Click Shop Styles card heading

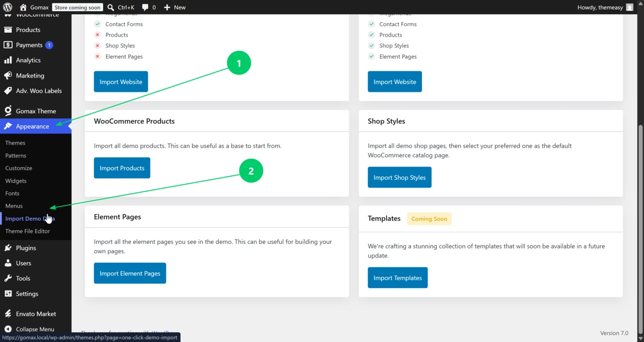click(386, 121)
